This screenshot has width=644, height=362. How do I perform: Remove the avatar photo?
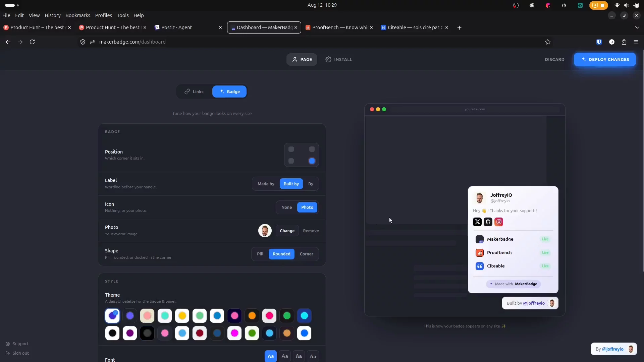(311, 231)
